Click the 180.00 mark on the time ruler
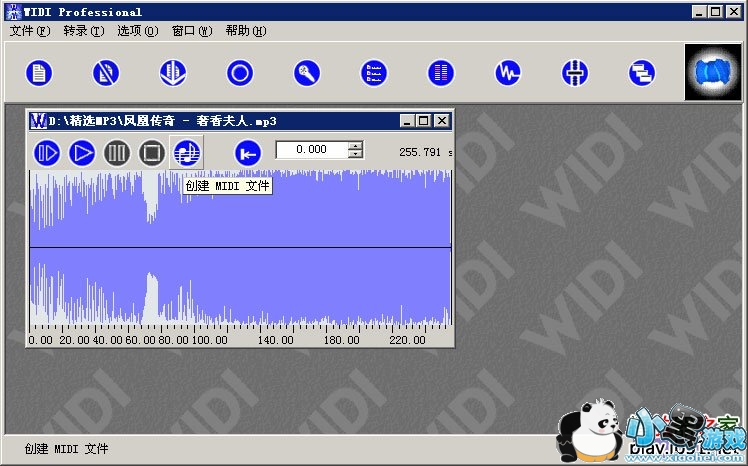Viewport: 748px width, 466px height. (x=342, y=340)
